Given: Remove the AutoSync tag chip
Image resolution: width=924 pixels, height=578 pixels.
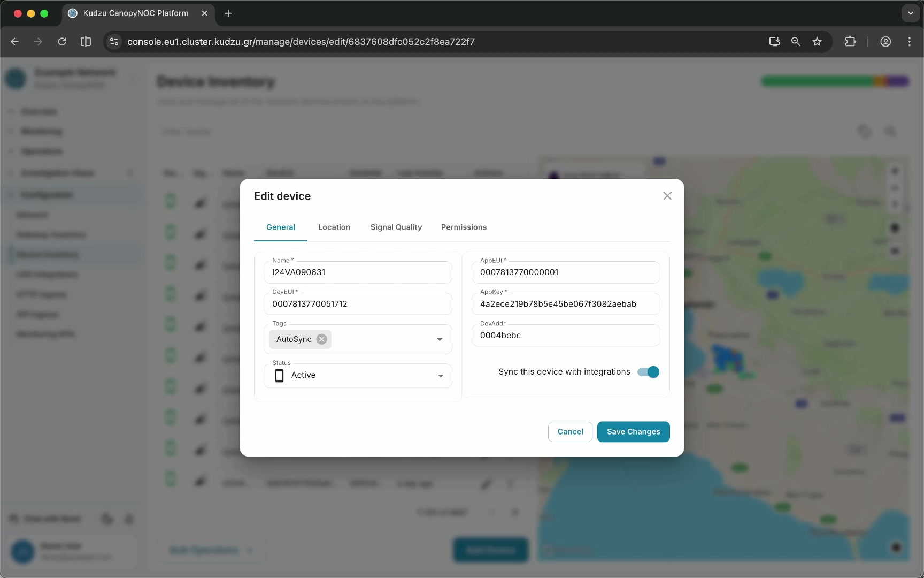Looking at the screenshot, I should pyautogui.click(x=321, y=339).
